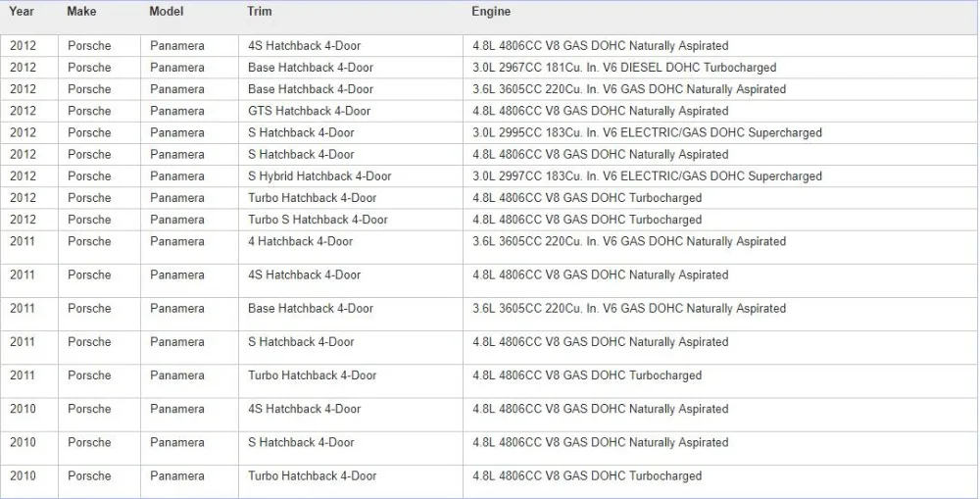Click 'Panamera' in the GTS Hatchback row
The image size is (980, 499).
(177, 112)
